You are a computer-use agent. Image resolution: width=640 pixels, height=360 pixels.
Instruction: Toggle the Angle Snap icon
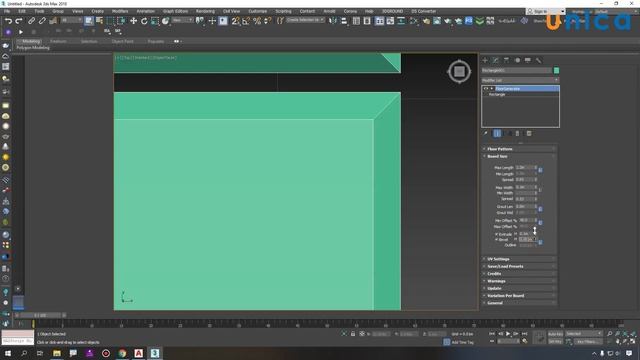click(246, 21)
